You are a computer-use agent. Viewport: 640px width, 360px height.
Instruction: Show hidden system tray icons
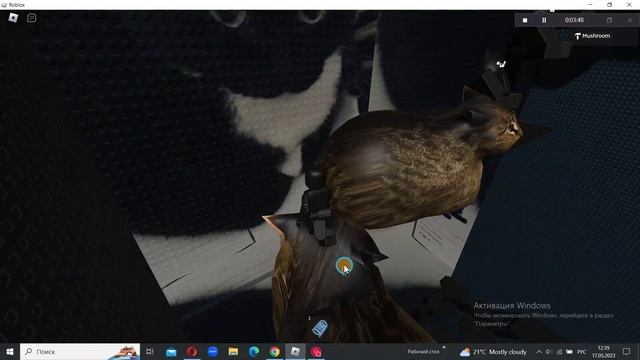(x=539, y=352)
